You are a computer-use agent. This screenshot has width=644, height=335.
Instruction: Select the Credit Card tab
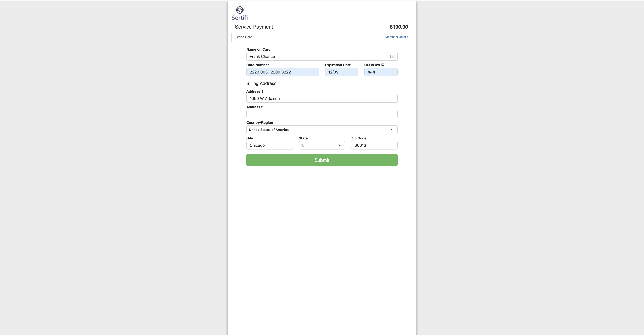244,37
